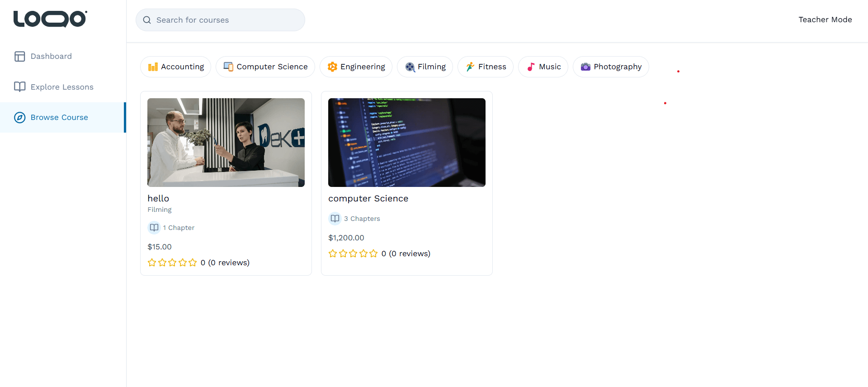Click the Filming reel icon
868x387 pixels.
click(410, 67)
